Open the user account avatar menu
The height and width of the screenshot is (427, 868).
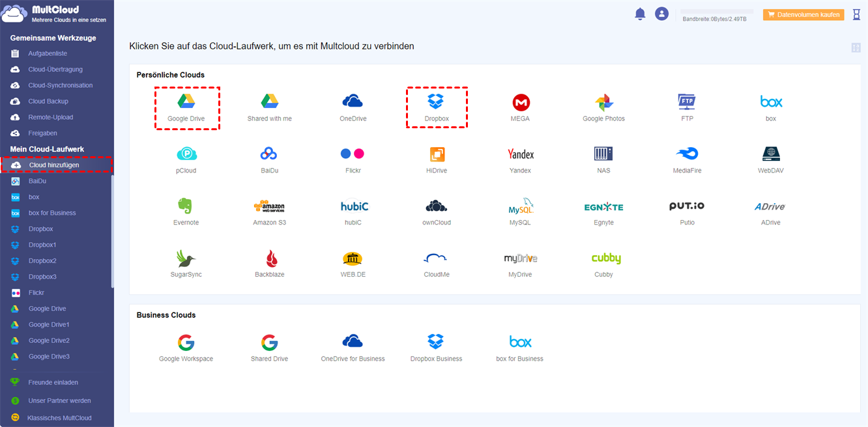point(662,14)
